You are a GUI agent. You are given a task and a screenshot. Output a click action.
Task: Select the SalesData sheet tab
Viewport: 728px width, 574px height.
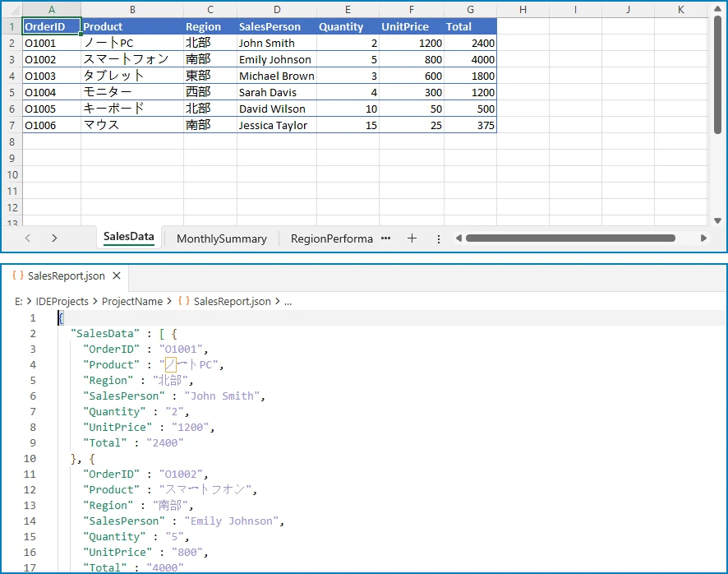click(129, 237)
